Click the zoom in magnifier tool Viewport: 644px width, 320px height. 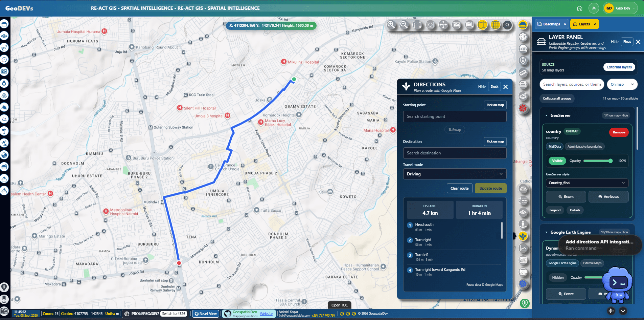pos(391,25)
